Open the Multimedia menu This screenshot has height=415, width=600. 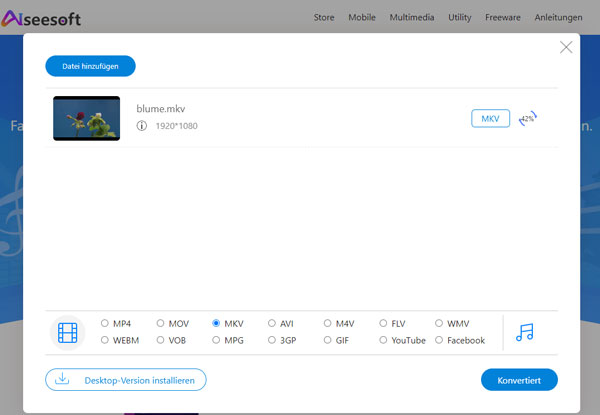tap(412, 17)
